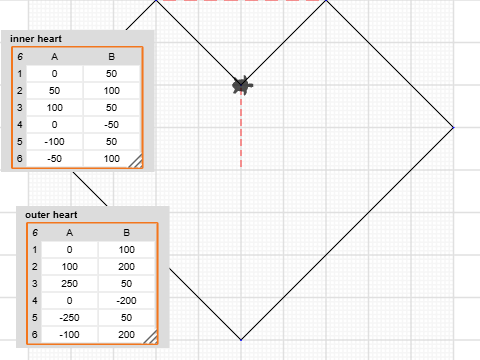Click row number 6 in outer heart table
Screen dimensions: 480x360
pyautogui.click(x=35, y=335)
